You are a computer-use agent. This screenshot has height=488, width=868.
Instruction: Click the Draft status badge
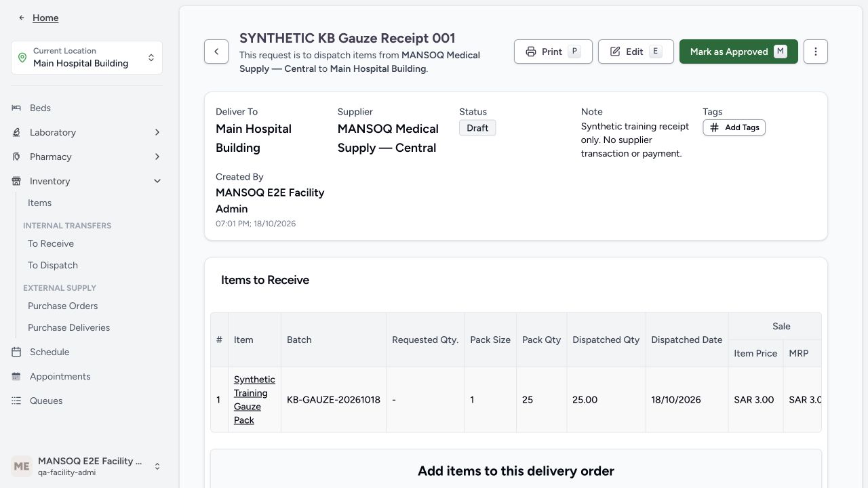coord(477,128)
